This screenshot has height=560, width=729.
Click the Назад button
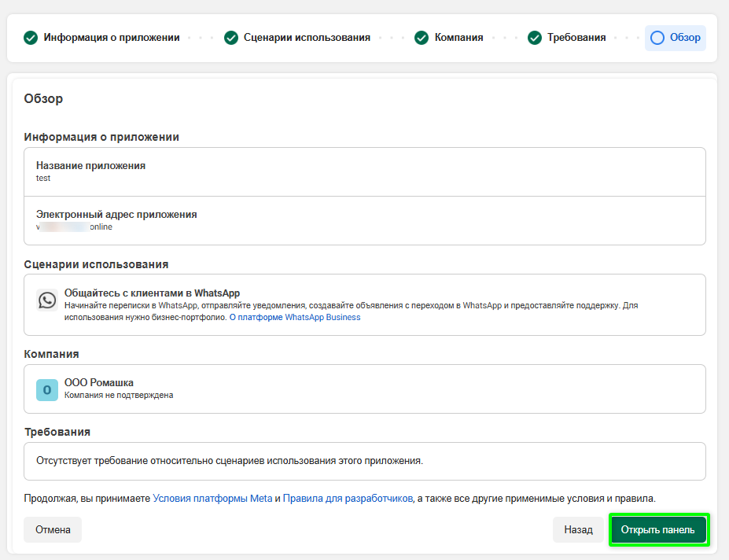click(578, 530)
